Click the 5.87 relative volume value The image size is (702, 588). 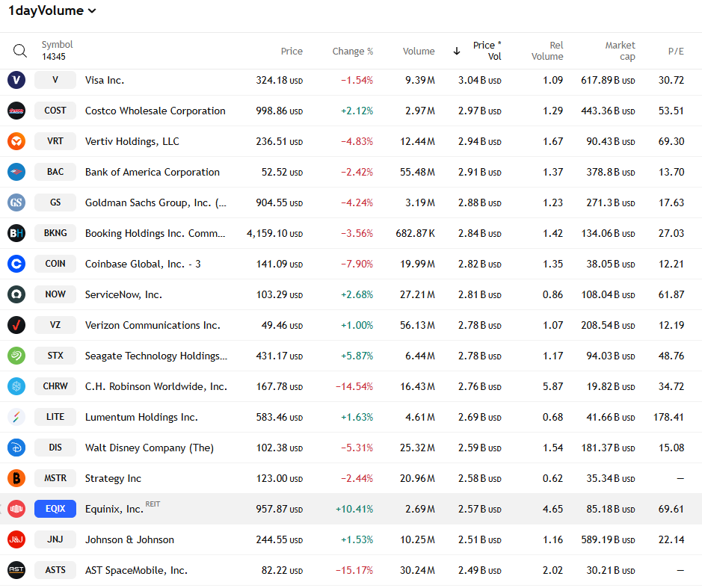[x=553, y=386]
